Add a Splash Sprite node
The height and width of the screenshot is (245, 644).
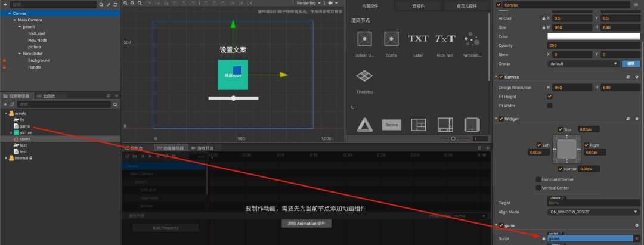point(364,39)
